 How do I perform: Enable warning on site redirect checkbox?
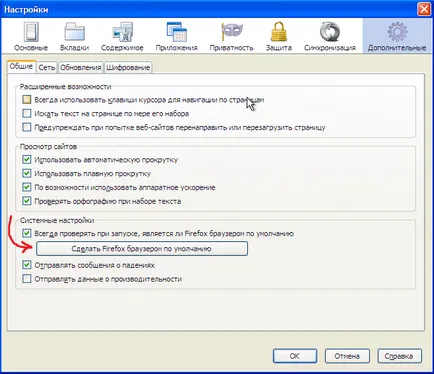click(27, 127)
